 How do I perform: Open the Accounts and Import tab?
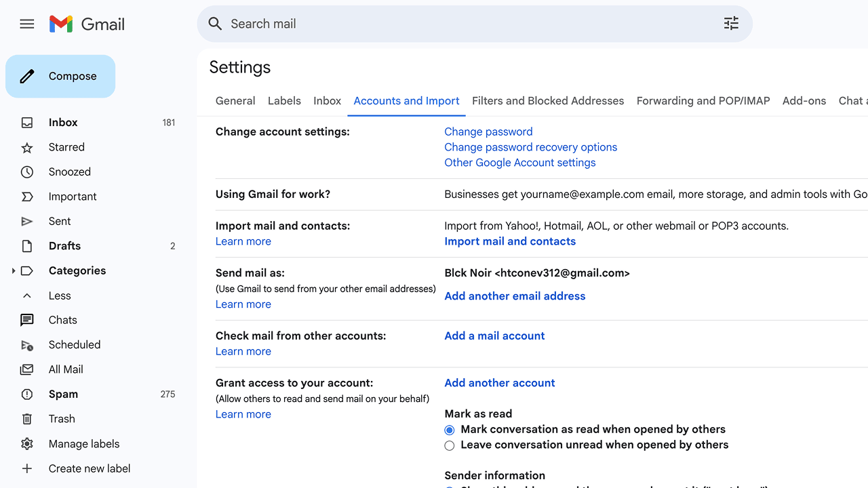click(406, 101)
